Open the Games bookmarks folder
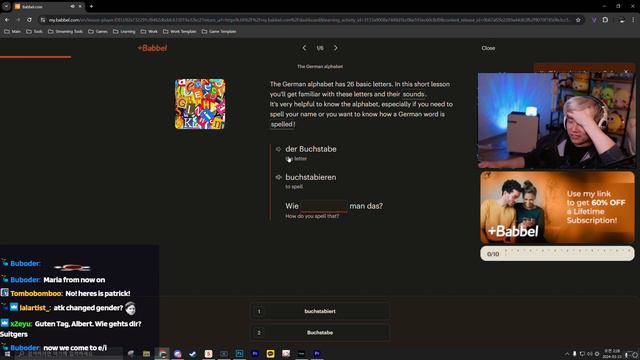 98,31
